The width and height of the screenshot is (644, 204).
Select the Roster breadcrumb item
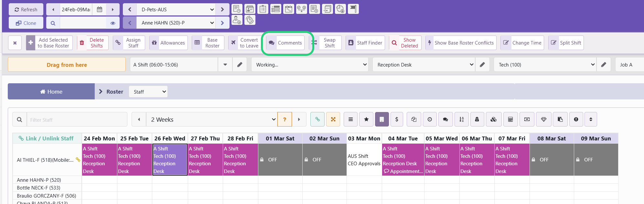click(115, 92)
